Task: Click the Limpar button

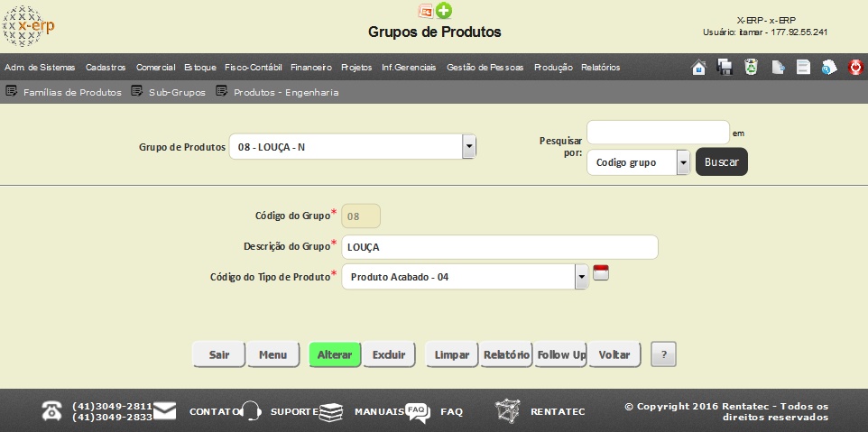Action: click(452, 354)
